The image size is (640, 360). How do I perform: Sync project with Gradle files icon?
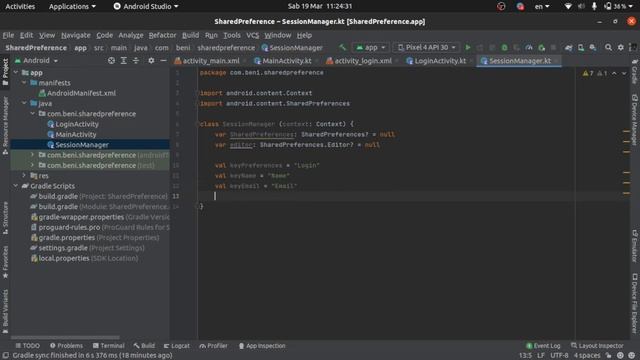click(x=569, y=48)
